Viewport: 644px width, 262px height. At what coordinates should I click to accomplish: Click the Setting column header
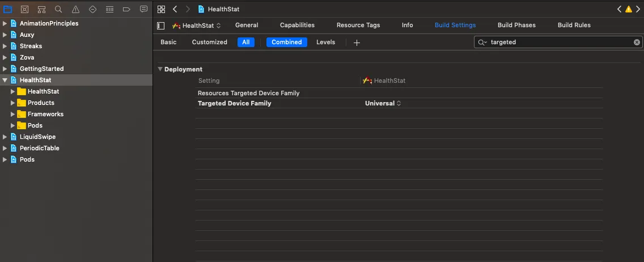(x=209, y=81)
